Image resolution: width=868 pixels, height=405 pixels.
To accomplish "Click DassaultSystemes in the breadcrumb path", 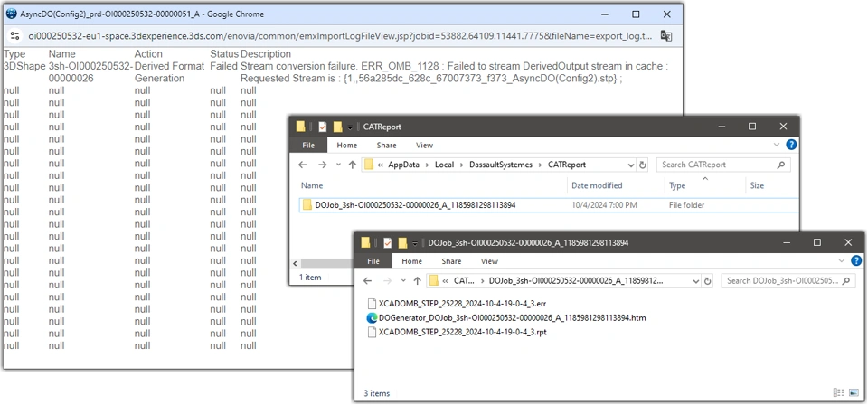I will click(500, 165).
